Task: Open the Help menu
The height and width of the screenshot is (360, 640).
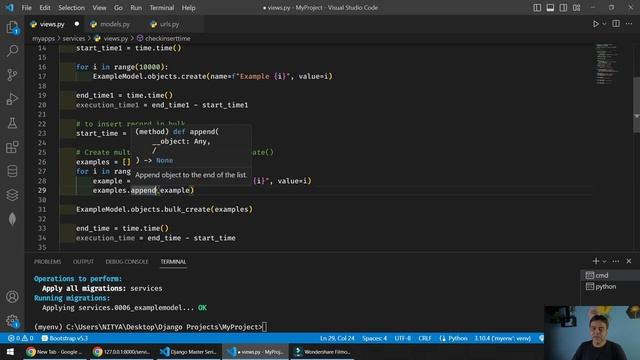Action: click(x=188, y=8)
